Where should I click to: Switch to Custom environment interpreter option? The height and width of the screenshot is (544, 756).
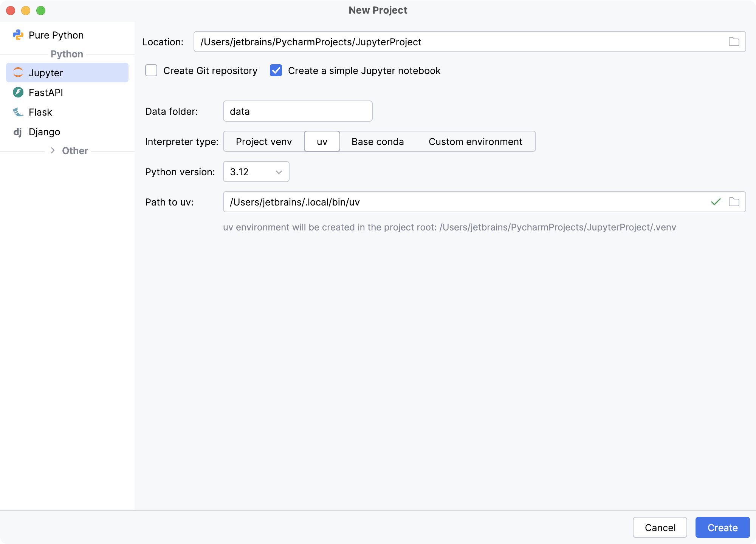pyautogui.click(x=475, y=141)
